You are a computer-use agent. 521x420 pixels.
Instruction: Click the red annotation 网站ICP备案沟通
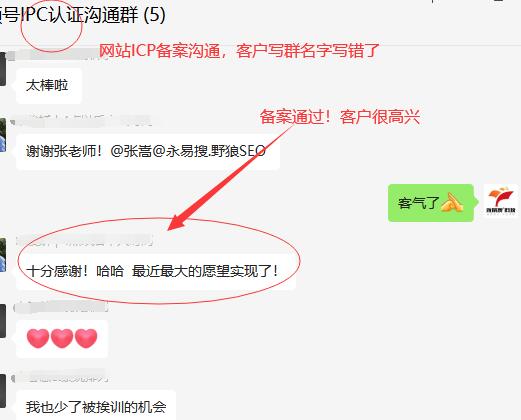[x=159, y=51]
